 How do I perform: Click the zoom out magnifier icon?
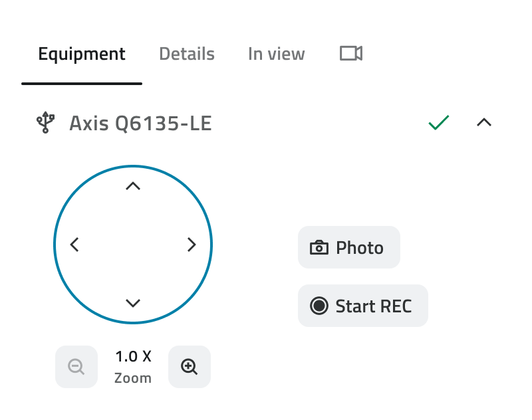[76, 367]
